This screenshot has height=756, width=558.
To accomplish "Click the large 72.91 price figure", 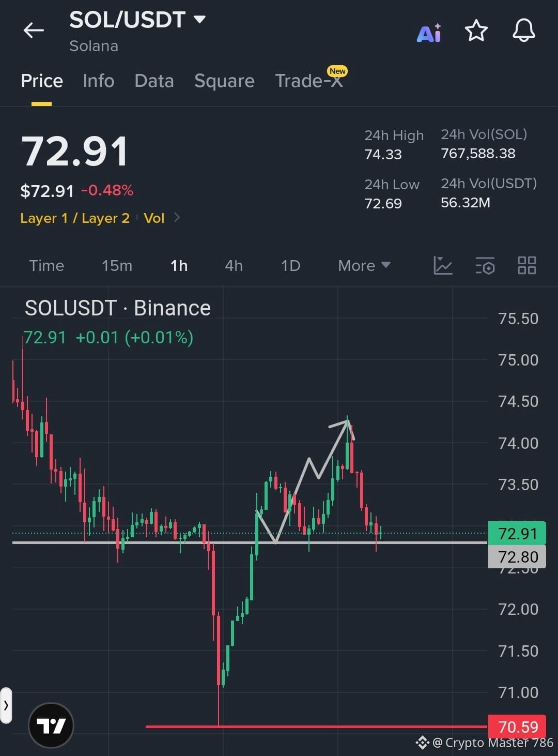I will tap(74, 151).
